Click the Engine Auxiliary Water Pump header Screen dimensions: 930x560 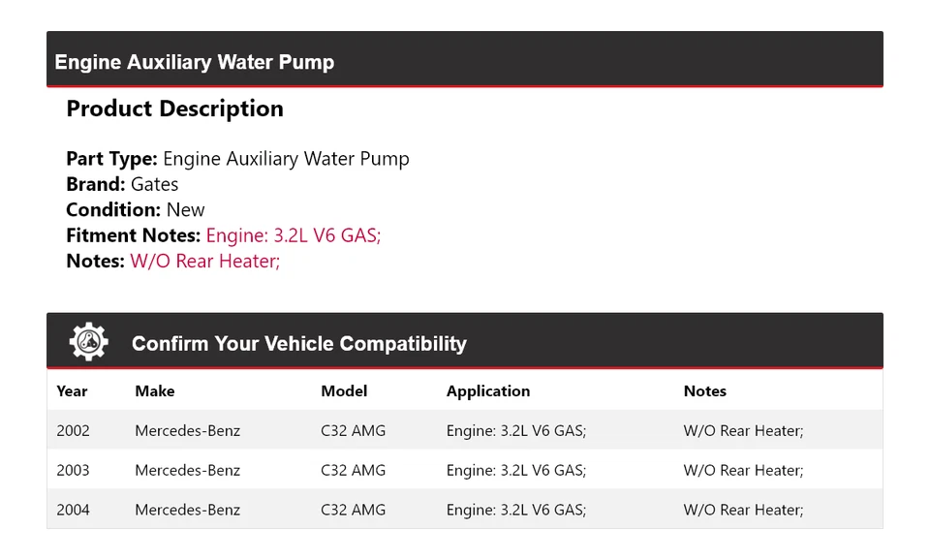point(195,62)
